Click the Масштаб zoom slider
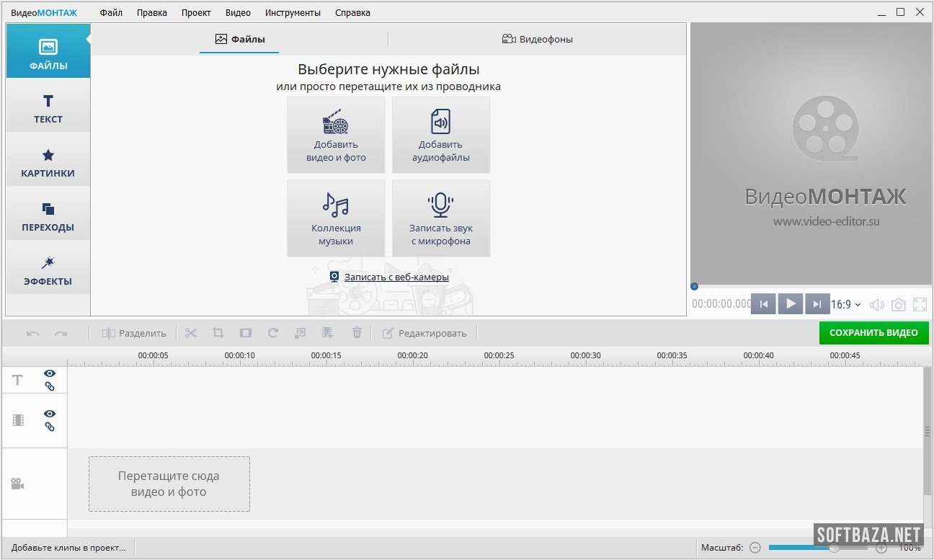The width and height of the screenshot is (934, 560). point(817,548)
